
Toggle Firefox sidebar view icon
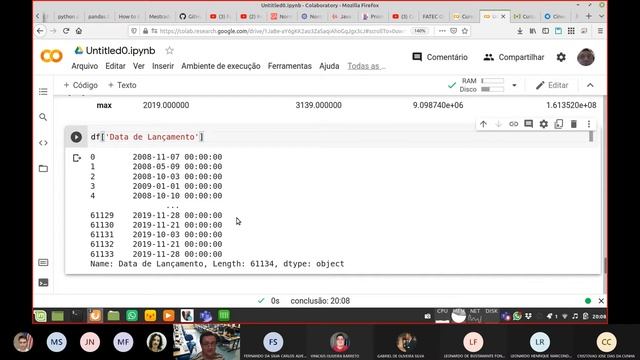coord(546,31)
